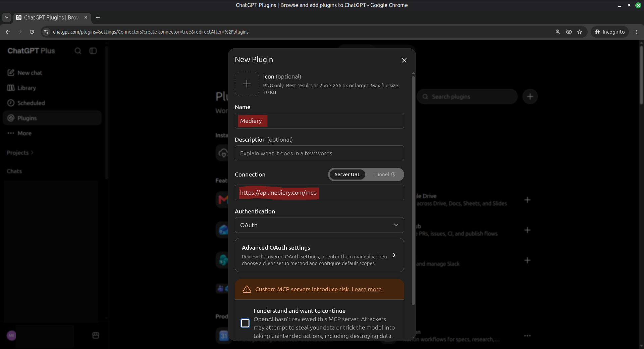Close the ChatGPT Plugins tab
The height and width of the screenshot is (349, 644).
[x=86, y=17]
